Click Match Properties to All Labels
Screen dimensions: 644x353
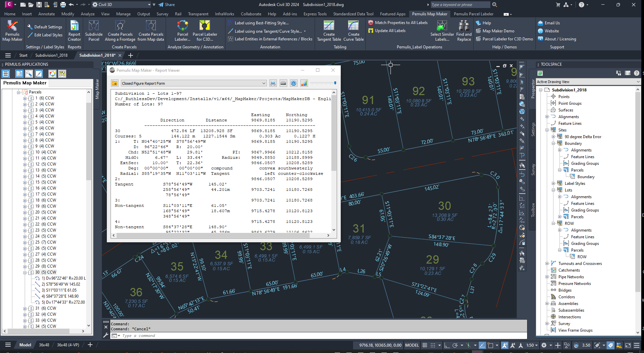click(x=398, y=23)
